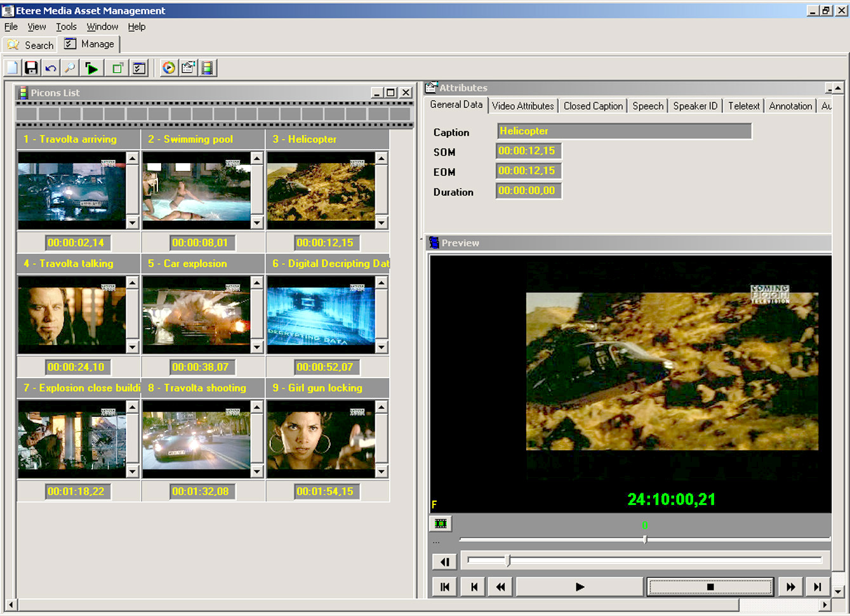The image size is (850, 616).
Task: Click the green play arrow toolbar icon
Action: point(91,68)
